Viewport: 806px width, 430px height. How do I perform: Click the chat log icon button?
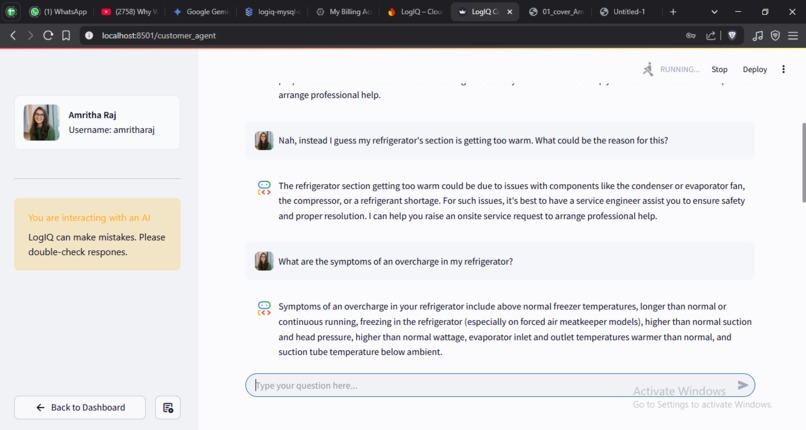click(x=168, y=407)
